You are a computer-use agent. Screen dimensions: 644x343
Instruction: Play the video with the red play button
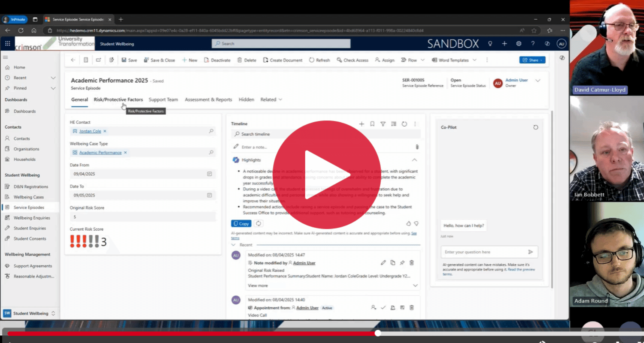pyautogui.click(x=327, y=175)
